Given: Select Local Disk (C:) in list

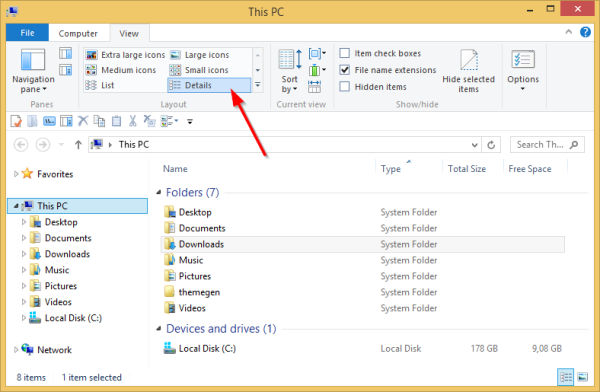Looking at the screenshot, I should click(x=207, y=348).
